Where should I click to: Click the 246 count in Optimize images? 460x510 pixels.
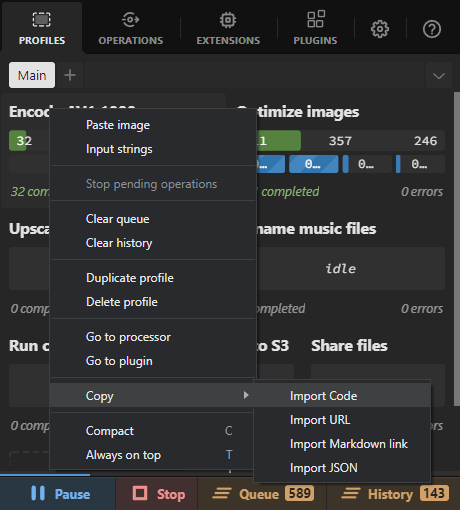(x=425, y=141)
